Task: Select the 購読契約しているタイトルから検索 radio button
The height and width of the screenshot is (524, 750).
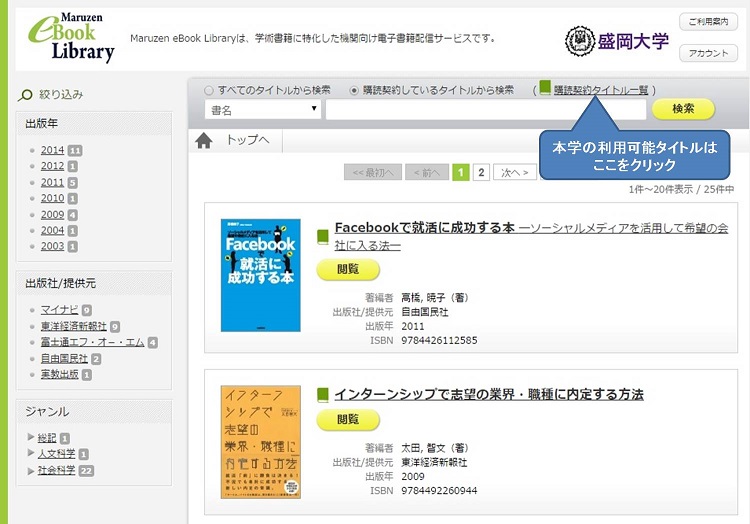Action: click(x=353, y=90)
